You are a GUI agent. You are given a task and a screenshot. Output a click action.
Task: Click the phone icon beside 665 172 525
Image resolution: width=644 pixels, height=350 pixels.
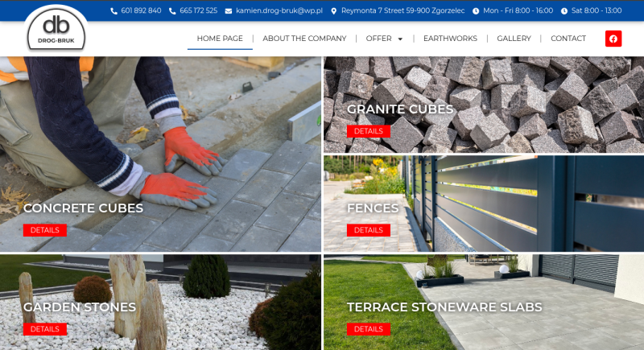pos(172,11)
